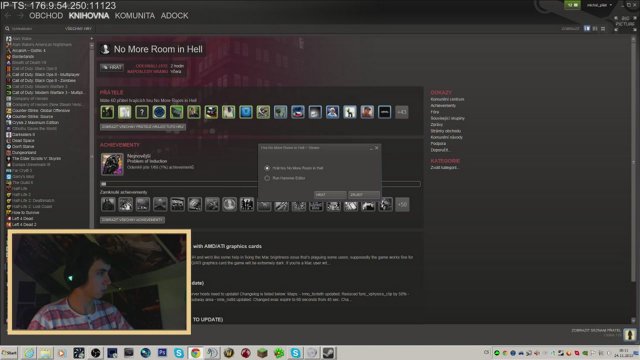The image size is (640, 360).
Task: Open Google Chrome from taskbar
Action: (x=196, y=353)
